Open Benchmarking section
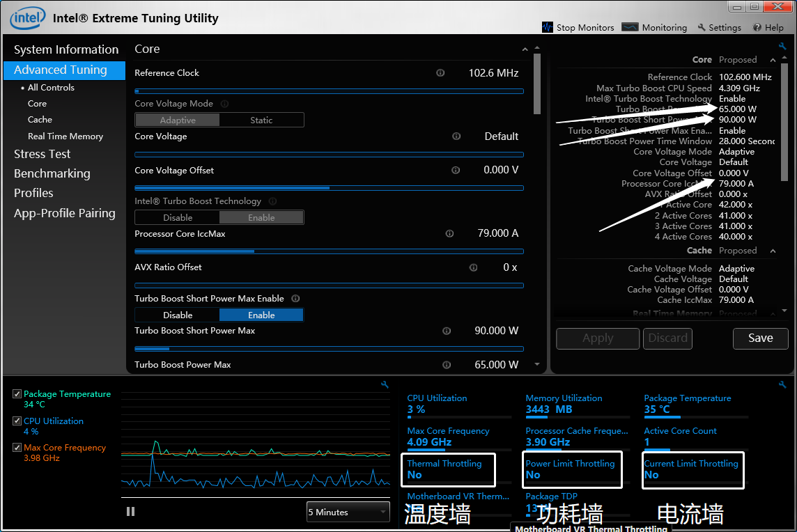Image resolution: width=797 pixels, height=532 pixels. click(52, 174)
